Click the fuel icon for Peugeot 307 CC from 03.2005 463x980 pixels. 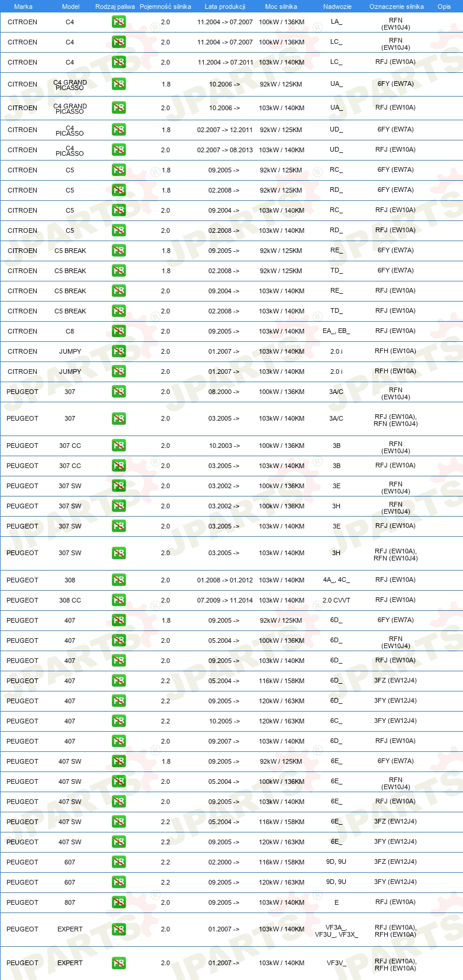click(x=118, y=466)
